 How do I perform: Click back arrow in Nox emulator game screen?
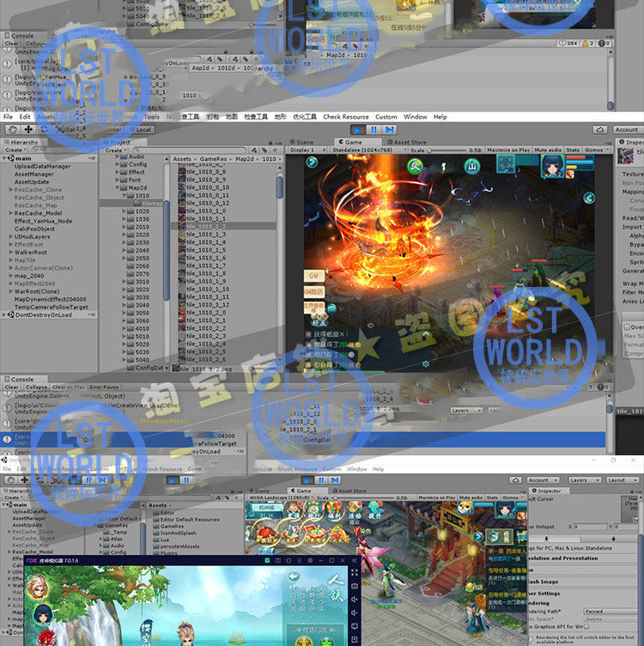[294, 576]
